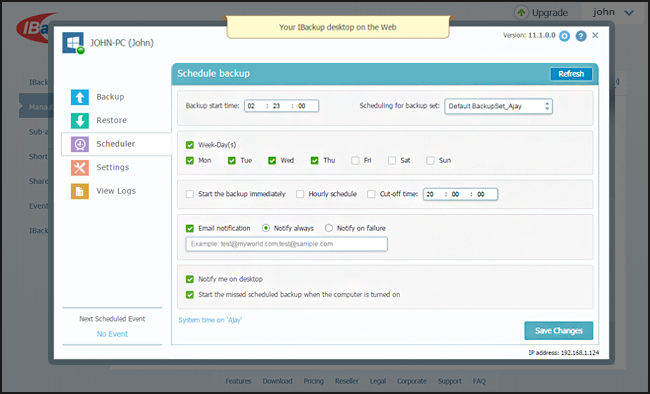The width and height of the screenshot is (650, 394).
Task: Enable the Hourly schedule checkbox
Action: tap(300, 194)
